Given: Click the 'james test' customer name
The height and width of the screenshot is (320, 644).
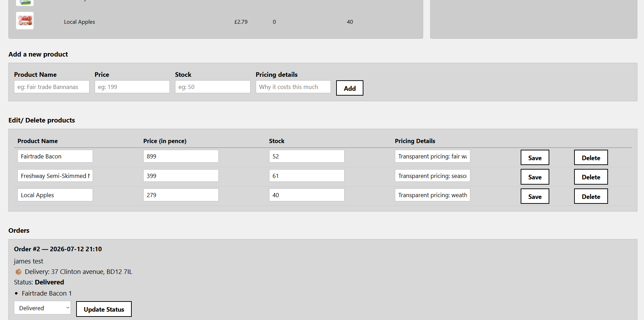Looking at the screenshot, I should pos(29,261).
